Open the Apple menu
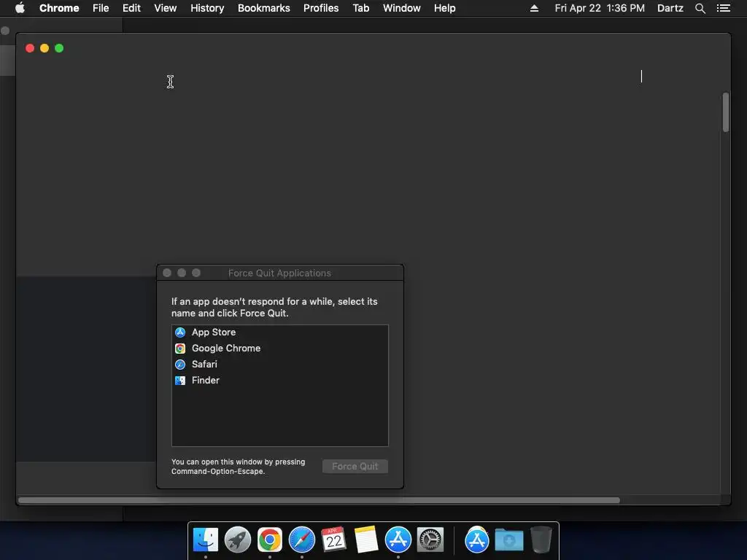 [x=20, y=8]
